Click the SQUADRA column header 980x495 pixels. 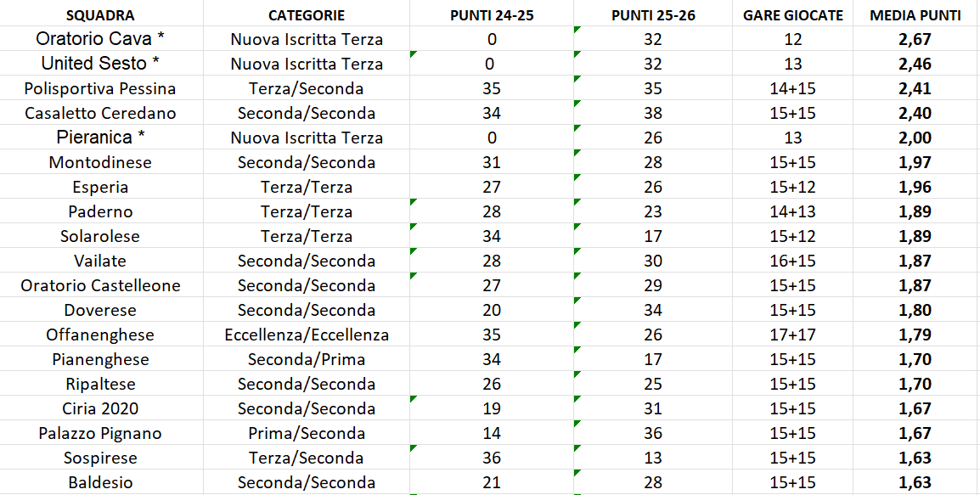pyautogui.click(x=100, y=15)
